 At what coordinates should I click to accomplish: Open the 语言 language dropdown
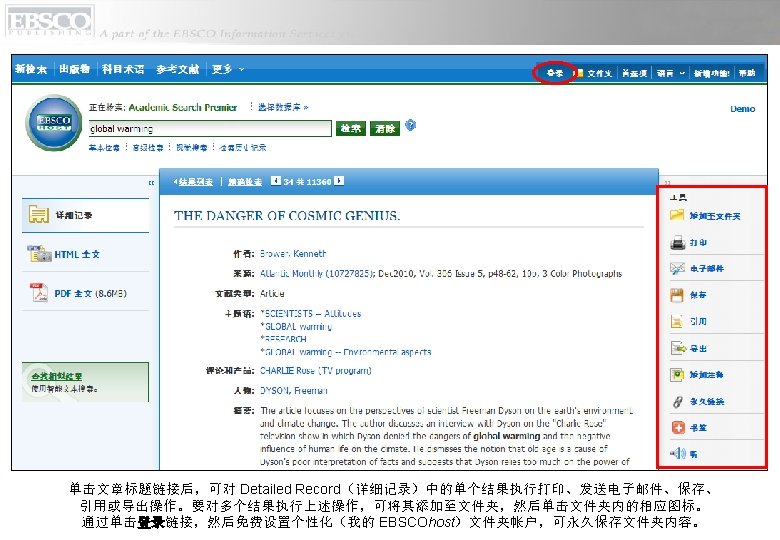(x=670, y=73)
